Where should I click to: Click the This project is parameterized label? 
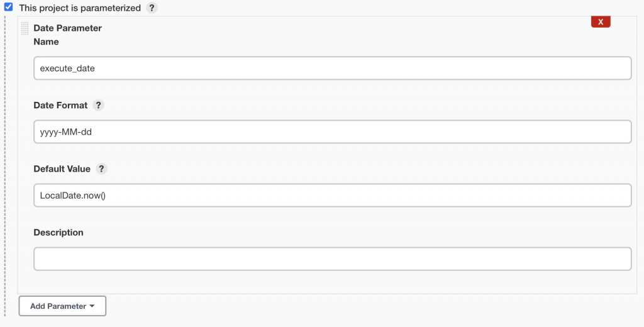80,8
